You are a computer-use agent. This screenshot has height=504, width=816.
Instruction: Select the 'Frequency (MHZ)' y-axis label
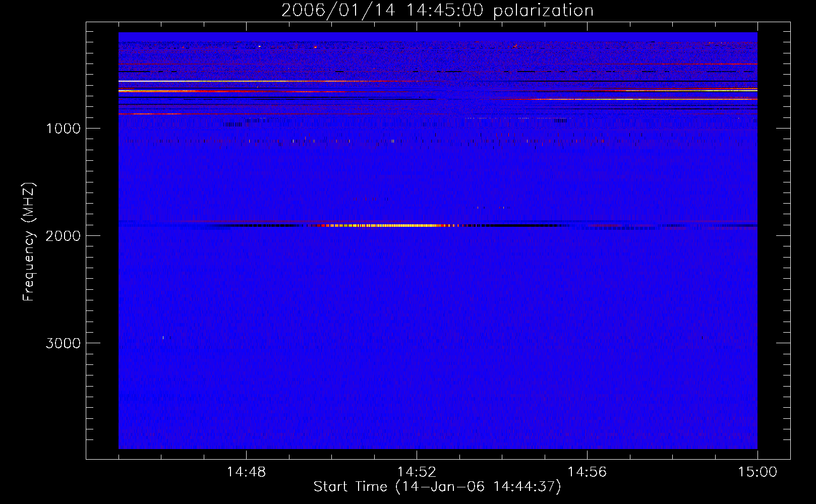tap(29, 242)
